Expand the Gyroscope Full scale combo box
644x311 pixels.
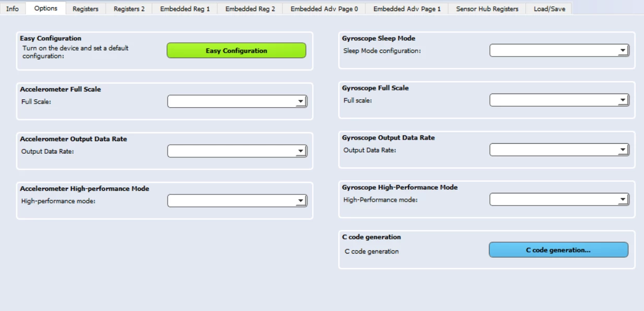559,100
